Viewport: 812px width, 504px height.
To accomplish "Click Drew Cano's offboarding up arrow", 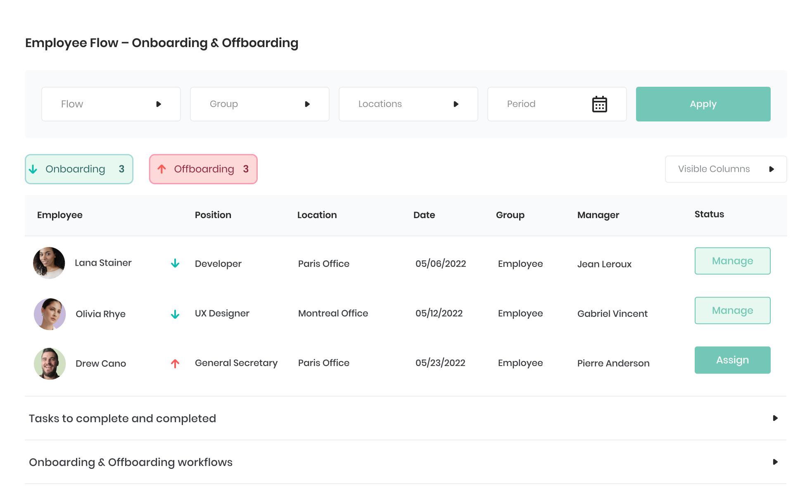I will (x=175, y=364).
